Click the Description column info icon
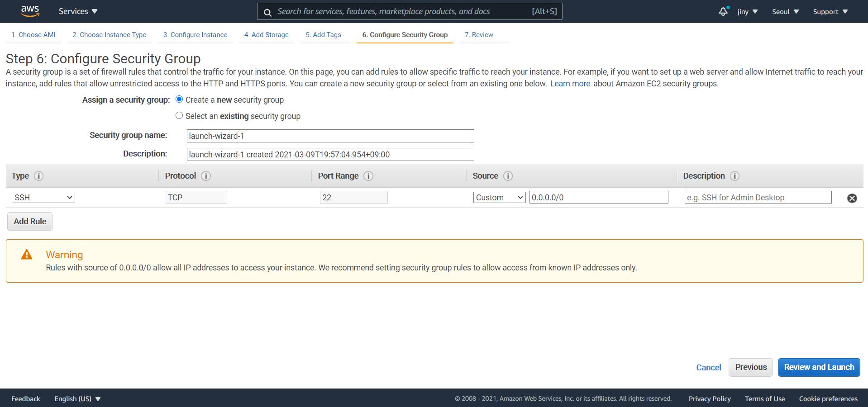The image size is (868, 407). point(734,176)
